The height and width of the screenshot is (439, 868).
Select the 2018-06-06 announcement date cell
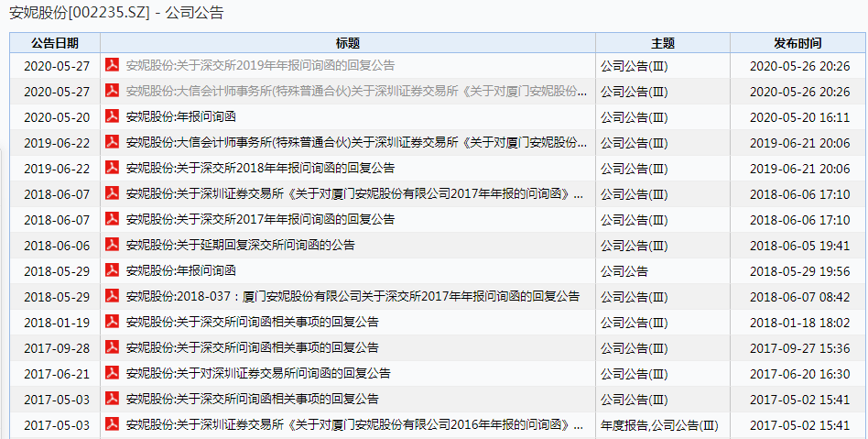(x=57, y=246)
